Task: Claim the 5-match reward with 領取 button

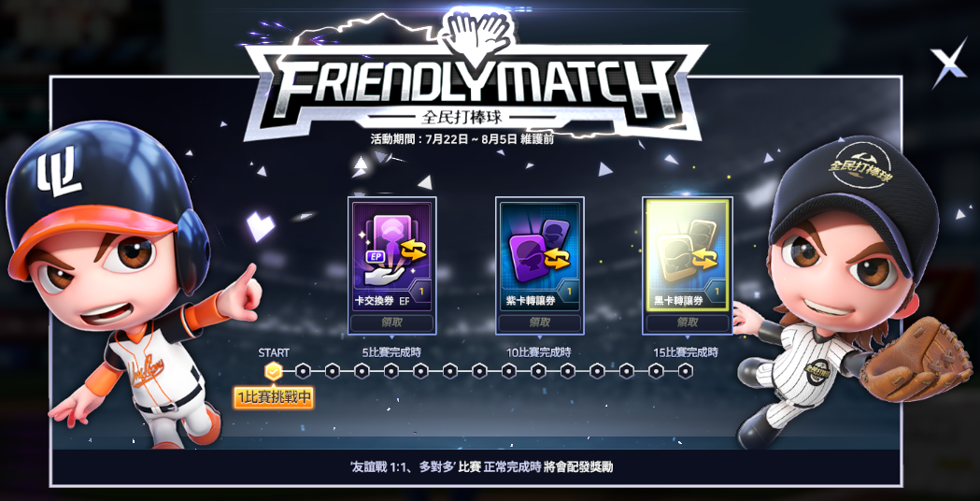Action: coord(391,322)
